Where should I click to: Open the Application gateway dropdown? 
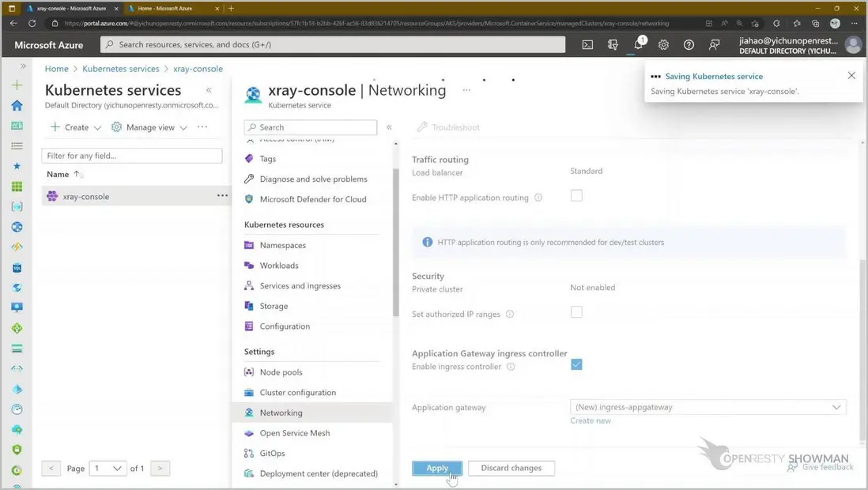click(708, 407)
